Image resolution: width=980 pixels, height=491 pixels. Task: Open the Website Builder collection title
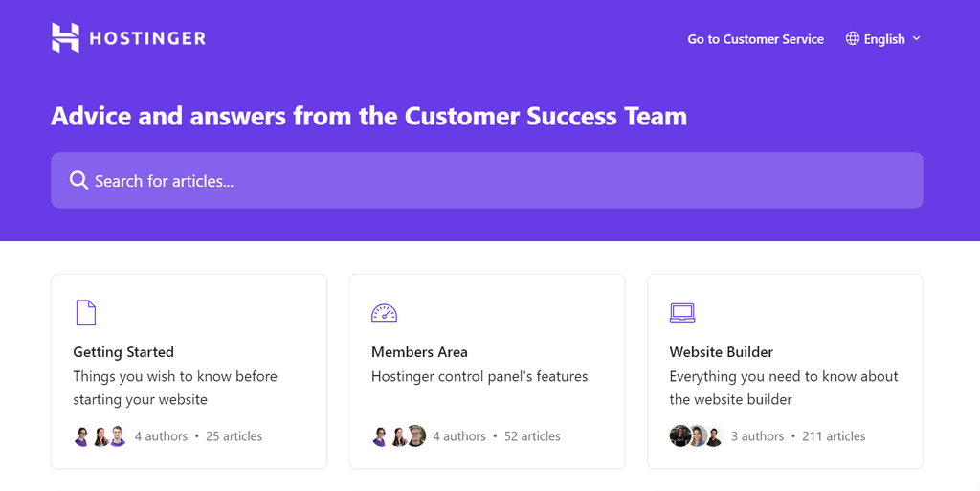[721, 352]
